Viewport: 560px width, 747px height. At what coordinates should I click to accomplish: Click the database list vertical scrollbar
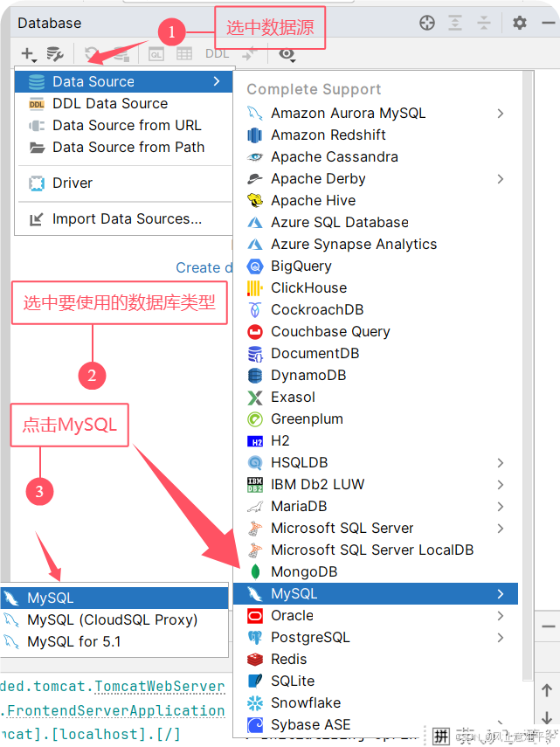[x=527, y=376]
